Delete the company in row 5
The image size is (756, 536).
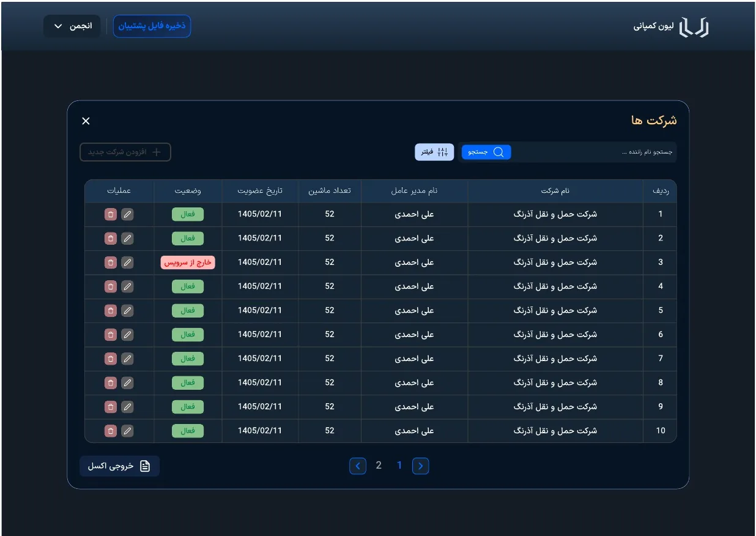coord(110,310)
